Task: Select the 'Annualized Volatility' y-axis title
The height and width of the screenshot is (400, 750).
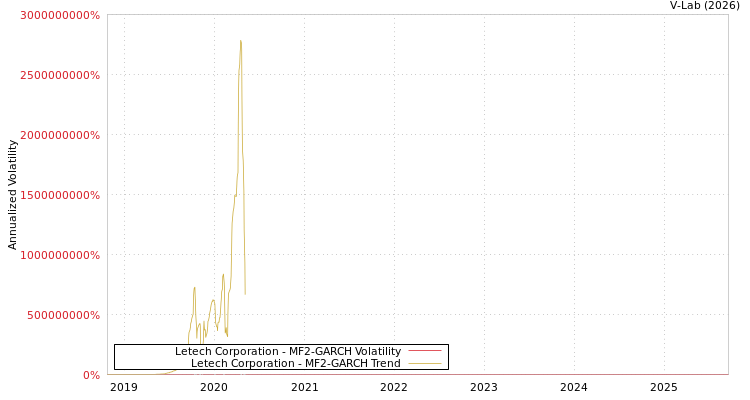Action: tap(12, 195)
